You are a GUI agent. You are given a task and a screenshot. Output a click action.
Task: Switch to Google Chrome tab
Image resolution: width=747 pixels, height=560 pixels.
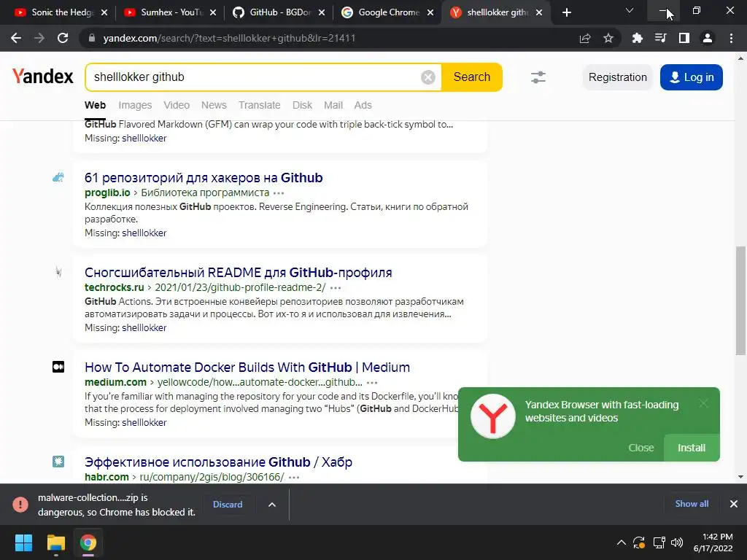click(x=389, y=12)
